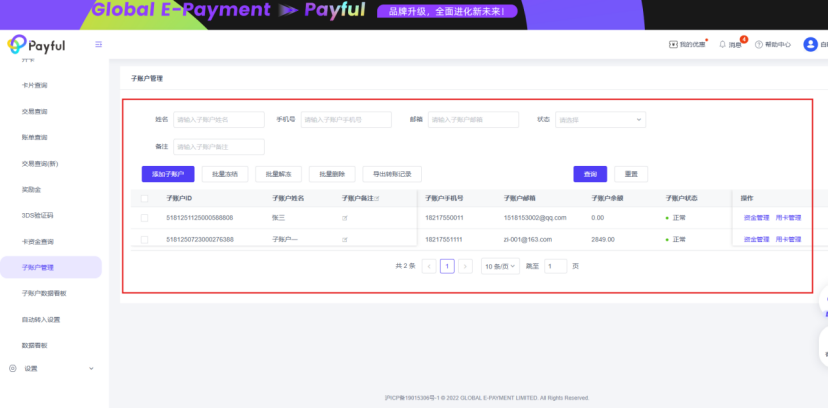The width and height of the screenshot is (828, 408).
Task: Go to next page arrow in pagination
Action: pos(465,267)
